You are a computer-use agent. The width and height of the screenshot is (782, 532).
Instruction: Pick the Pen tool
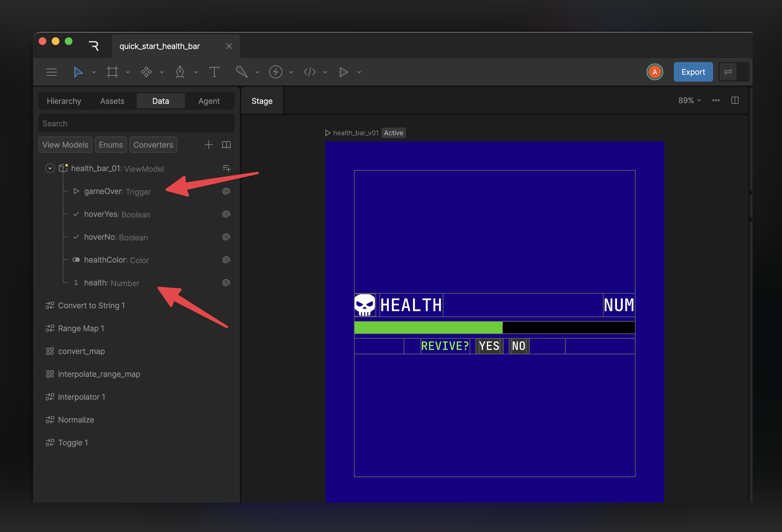[x=180, y=72]
